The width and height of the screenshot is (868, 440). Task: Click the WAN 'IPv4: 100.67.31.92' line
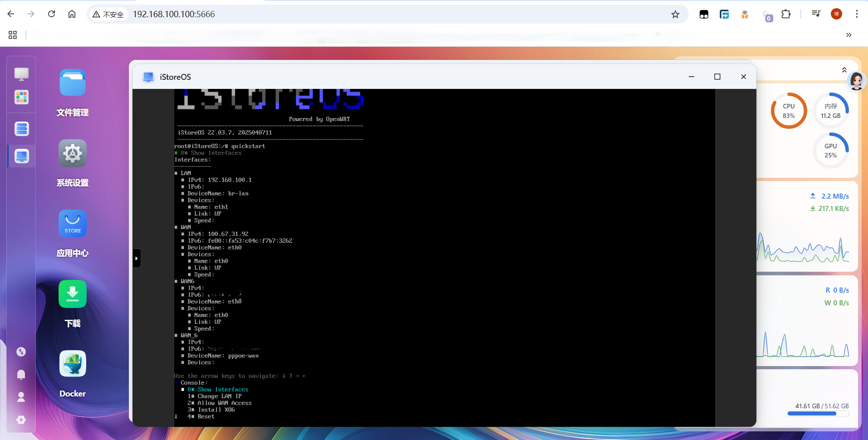pos(218,234)
